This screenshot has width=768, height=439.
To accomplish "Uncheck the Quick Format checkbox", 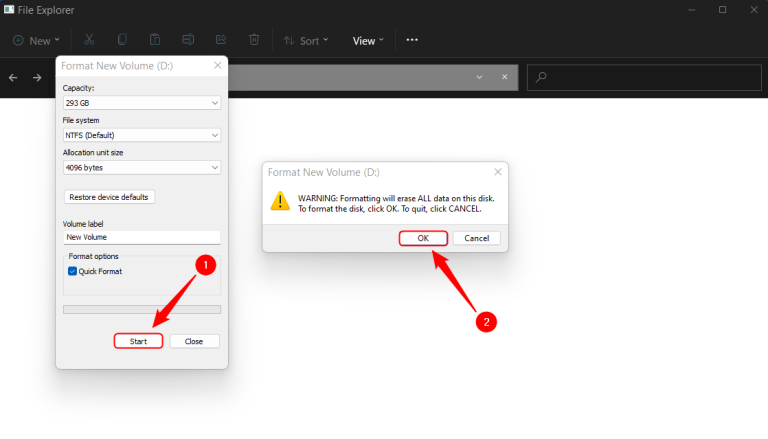I will click(x=72, y=271).
